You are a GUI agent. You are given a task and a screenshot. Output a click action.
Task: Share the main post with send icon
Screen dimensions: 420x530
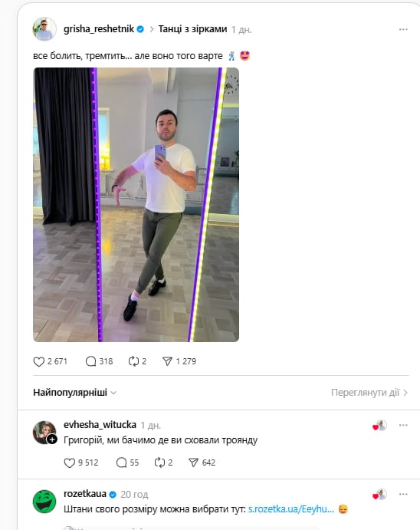(167, 361)
